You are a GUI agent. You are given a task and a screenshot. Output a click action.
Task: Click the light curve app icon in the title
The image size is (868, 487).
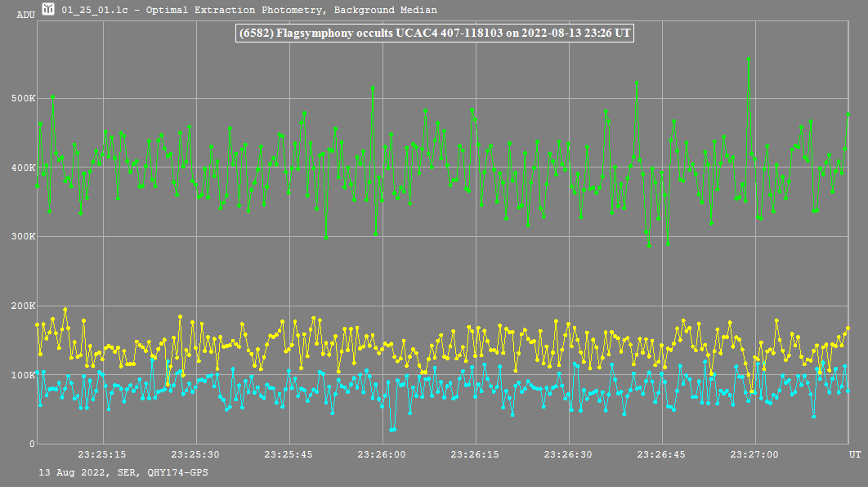50,10
